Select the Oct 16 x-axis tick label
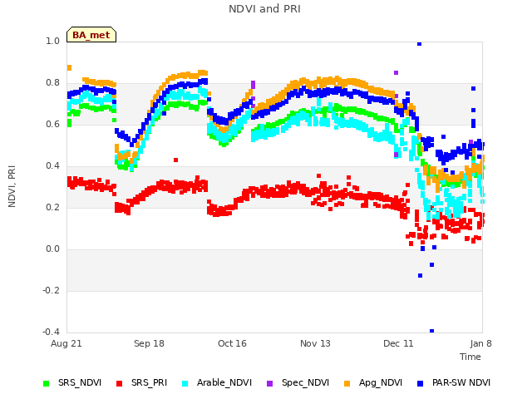Image resolution: width=532 pixels, height=399 pixels. 232,343
